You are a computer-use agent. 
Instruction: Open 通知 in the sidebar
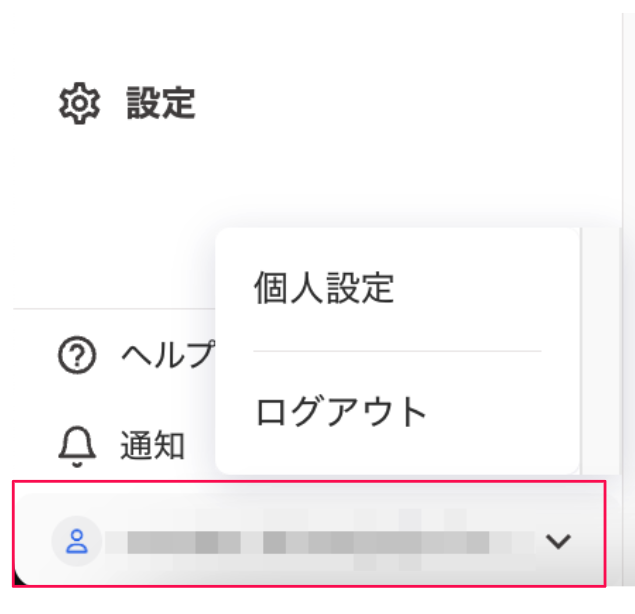[x=152, y=446]
